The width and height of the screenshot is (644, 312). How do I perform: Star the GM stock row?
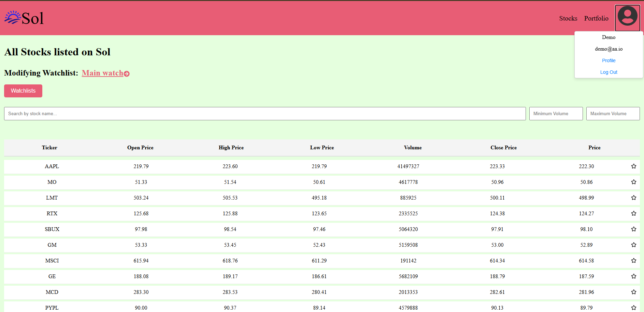pos(633,245)
